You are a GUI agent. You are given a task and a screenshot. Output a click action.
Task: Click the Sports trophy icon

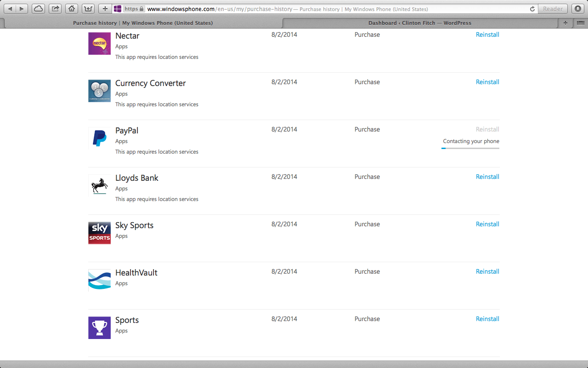pos(99,328)
